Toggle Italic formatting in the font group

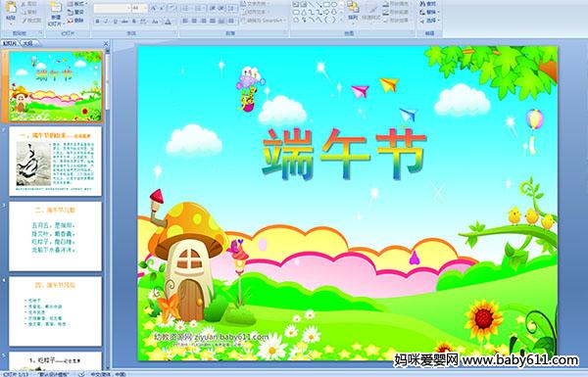[x=106, y=22]
